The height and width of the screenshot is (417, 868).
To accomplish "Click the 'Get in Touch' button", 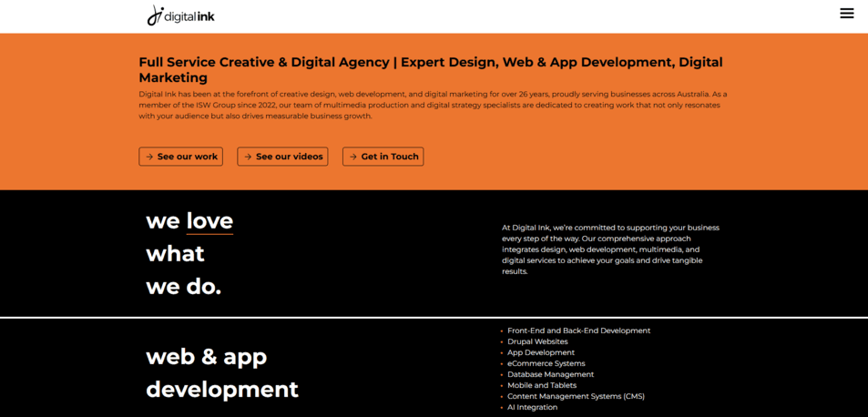I will [x=383, y=157].
